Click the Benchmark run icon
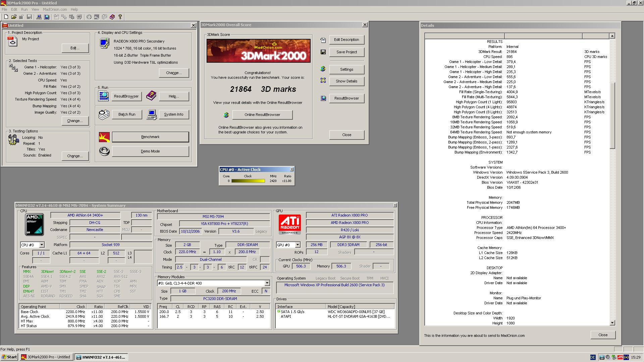644x362 pixels. tap(104, 137)
